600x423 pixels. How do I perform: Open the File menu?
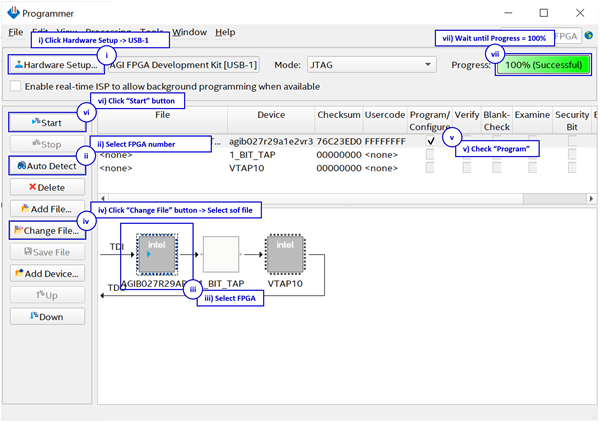coord(16,32)
